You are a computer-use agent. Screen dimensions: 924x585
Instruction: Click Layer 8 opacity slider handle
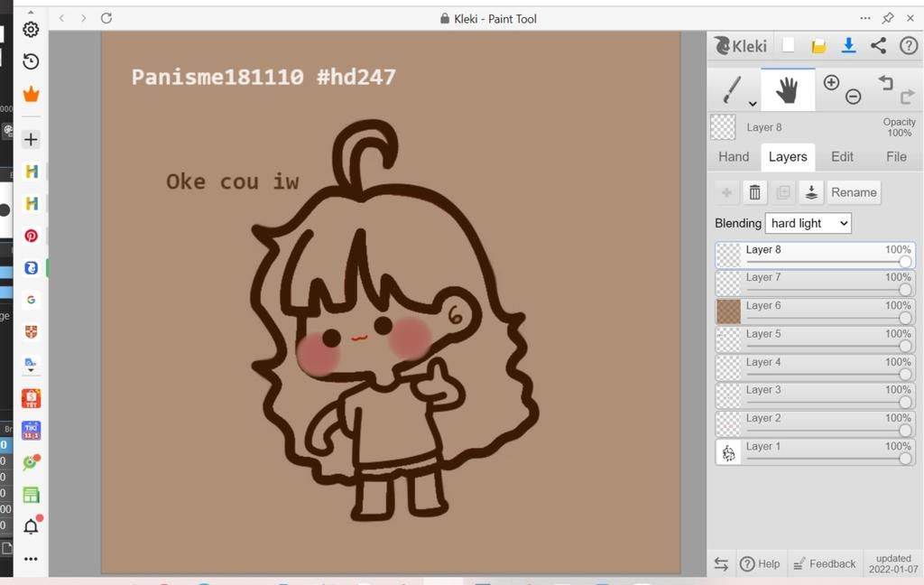click(905, 261)
